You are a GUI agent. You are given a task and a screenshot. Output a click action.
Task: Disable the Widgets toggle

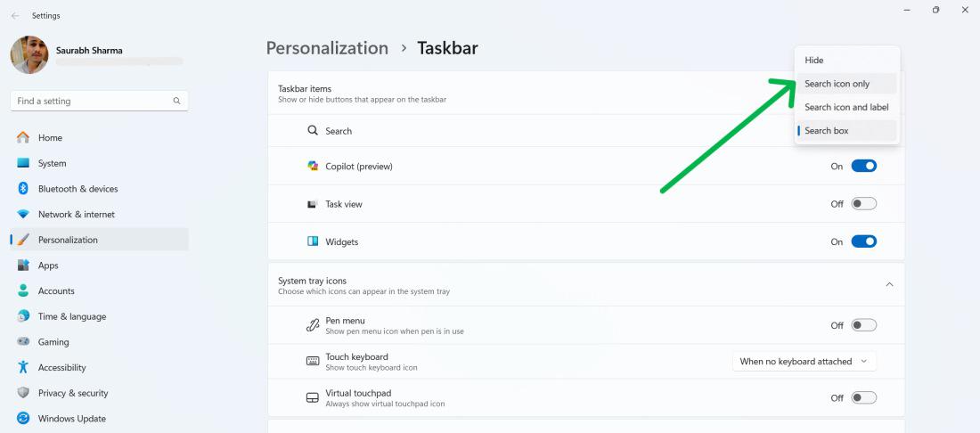[x=863, y=241]
